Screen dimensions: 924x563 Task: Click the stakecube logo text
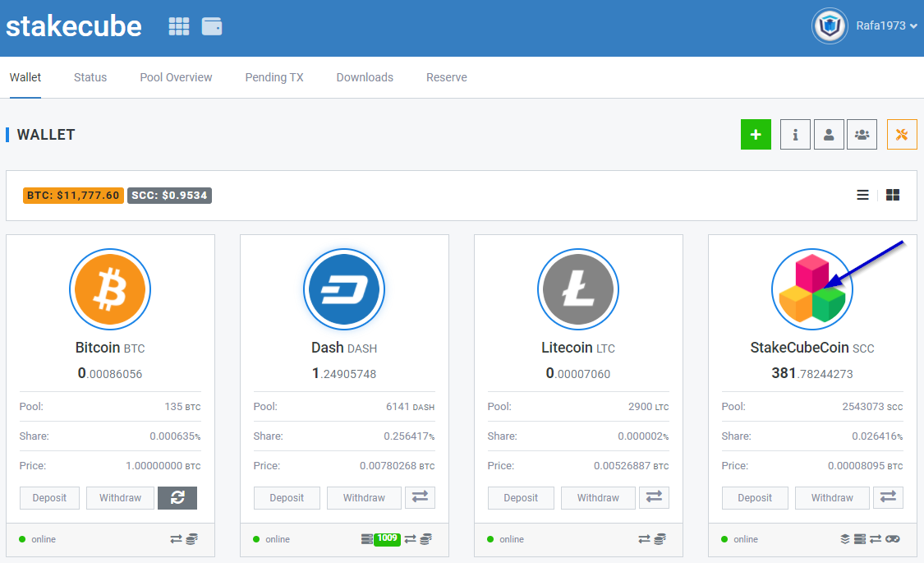(x=74, y=26)
